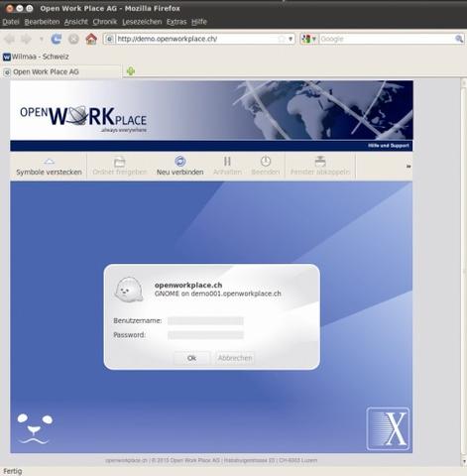The image size is (467, 476).
Task: Click the search magnifier icon
Action: click(459, 39)
